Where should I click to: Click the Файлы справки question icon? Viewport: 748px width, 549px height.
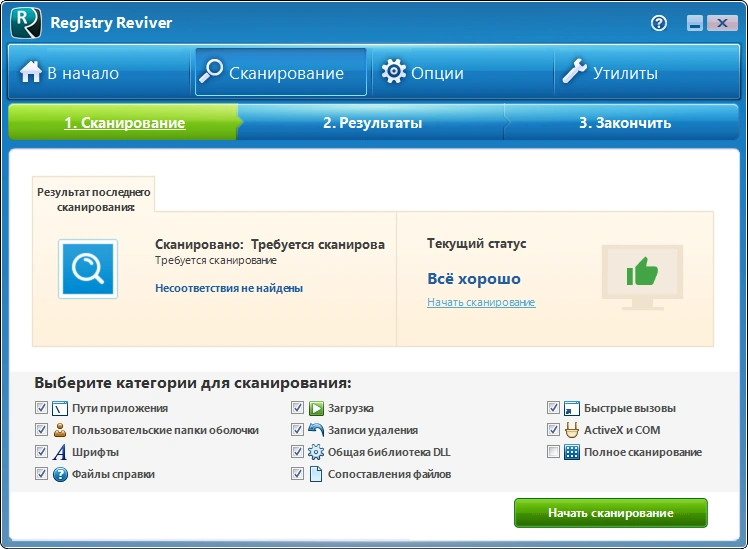[60, 475]
